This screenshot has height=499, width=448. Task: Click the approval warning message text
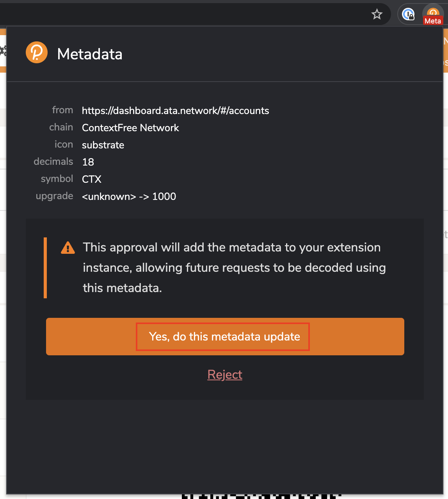(x=234, y=268)
